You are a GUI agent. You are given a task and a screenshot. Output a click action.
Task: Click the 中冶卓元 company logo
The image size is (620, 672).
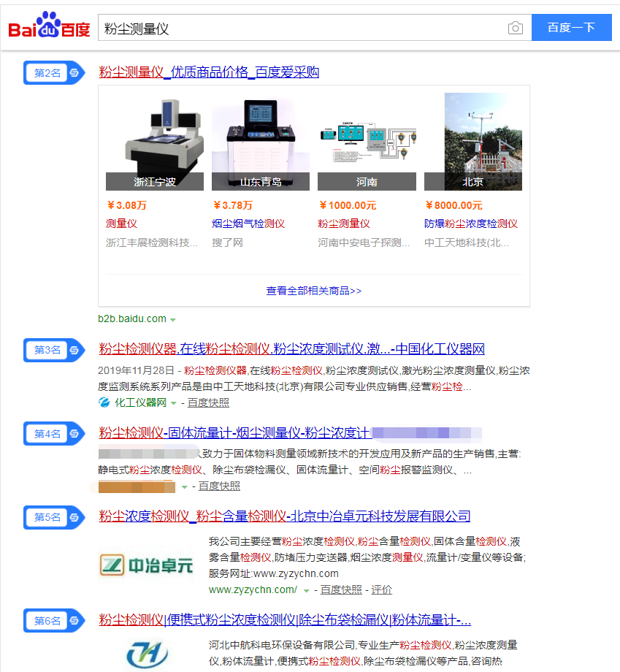click(146, 565)
